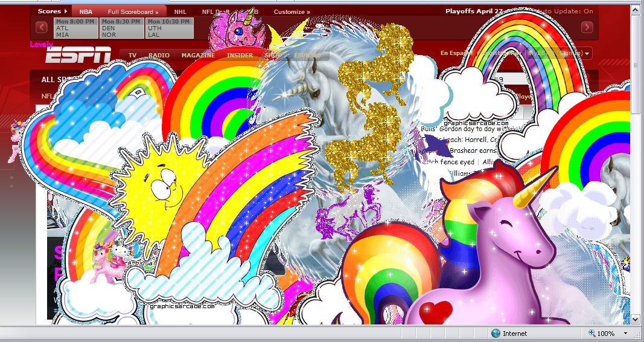Select the NBA scores tab
Image resolution: width=644 pixels, height=342 pixels.
pos(85,11)
